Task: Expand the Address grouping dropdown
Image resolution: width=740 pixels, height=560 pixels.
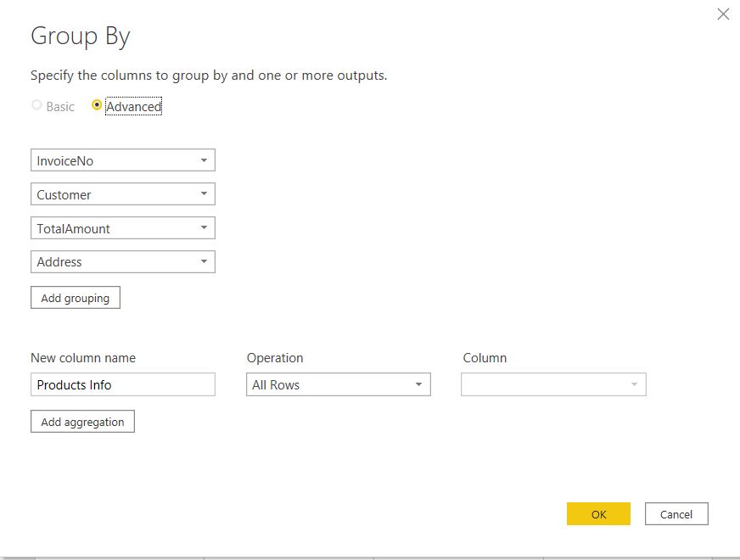Action: (x=122, y=262)
